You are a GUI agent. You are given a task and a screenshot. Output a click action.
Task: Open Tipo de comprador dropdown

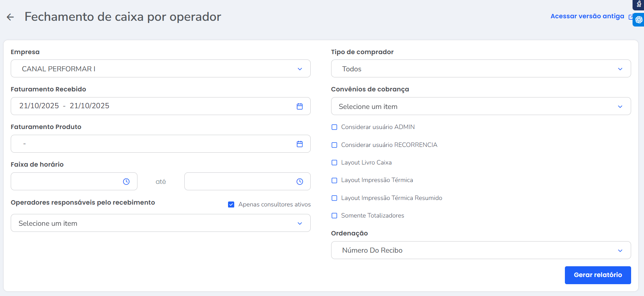click(x=481, y=69)
